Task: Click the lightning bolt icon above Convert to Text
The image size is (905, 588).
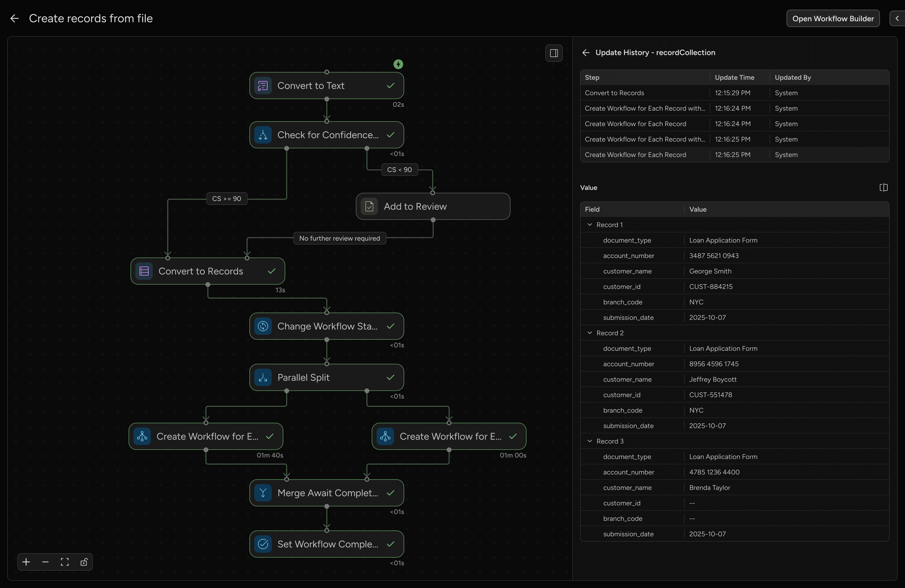Action: click(x=398, y=64)
